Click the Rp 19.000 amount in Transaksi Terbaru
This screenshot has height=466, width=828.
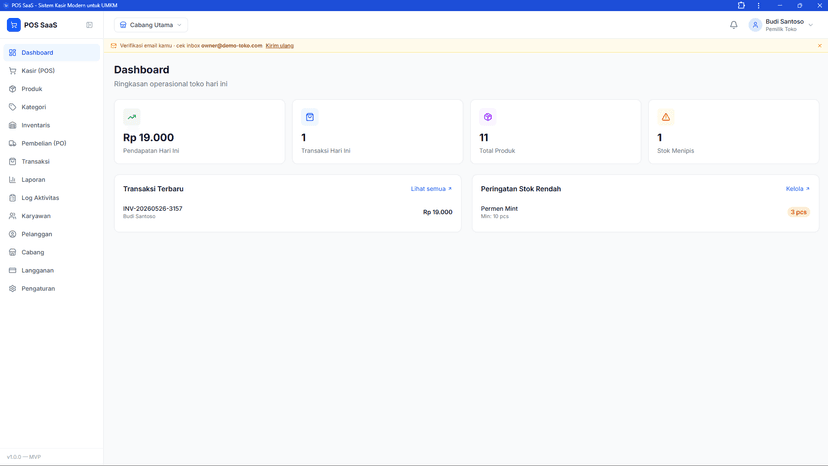coord(437,212)
